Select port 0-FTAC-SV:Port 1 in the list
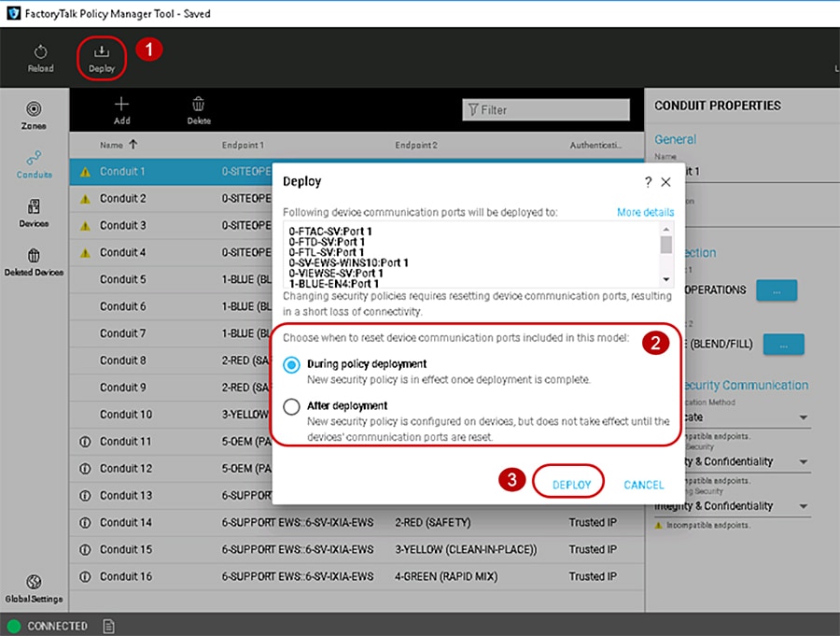The image size is (840, 636). (x=330, y=232)
